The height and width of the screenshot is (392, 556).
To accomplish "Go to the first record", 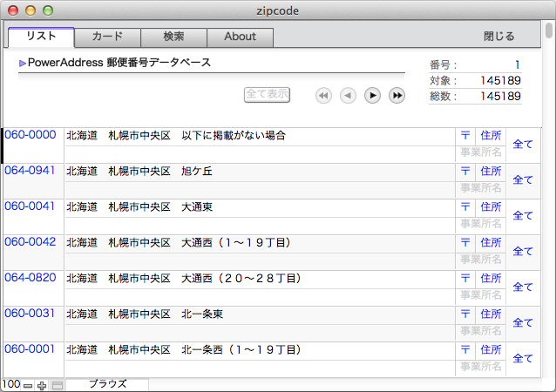I will point(323,96).
